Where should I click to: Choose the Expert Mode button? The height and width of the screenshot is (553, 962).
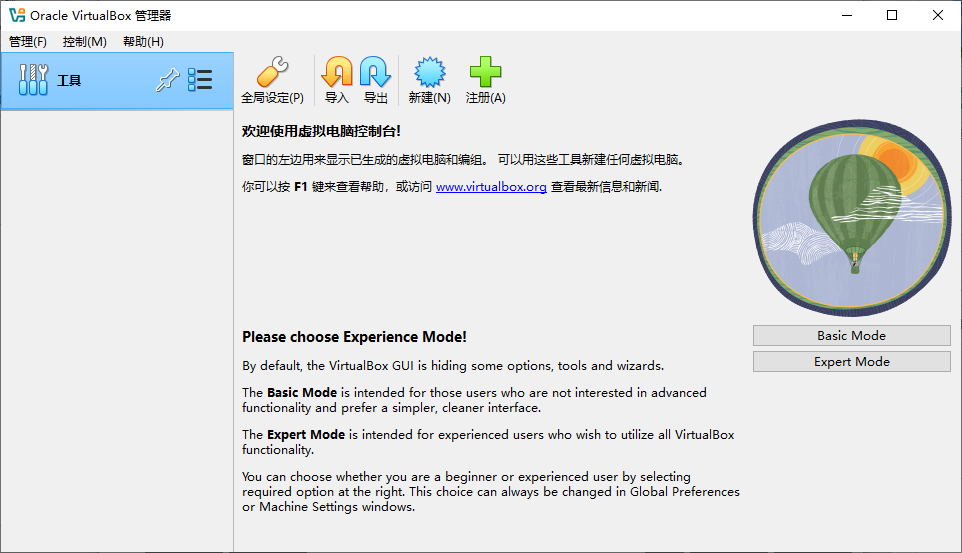851,362
